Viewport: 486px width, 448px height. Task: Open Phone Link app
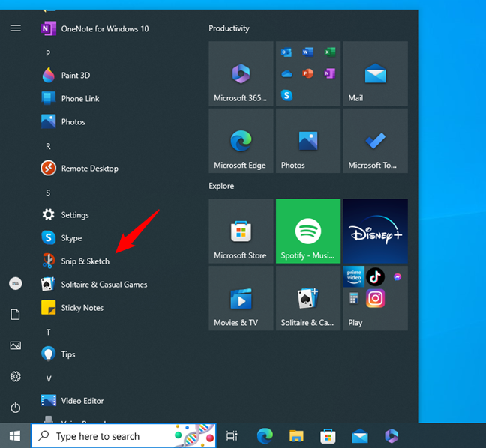tap(70, 98)
